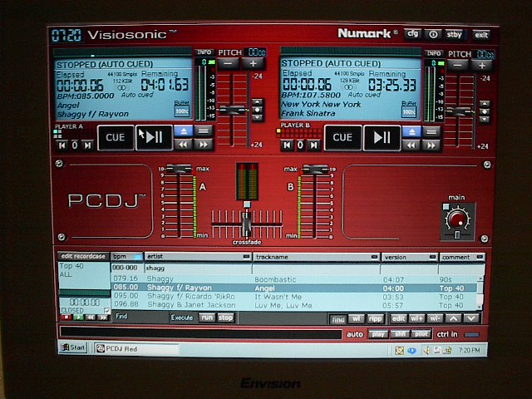Open the cfg configuration button
The image size is (532, 399).
pyautogui.click(x=412, y=34)
